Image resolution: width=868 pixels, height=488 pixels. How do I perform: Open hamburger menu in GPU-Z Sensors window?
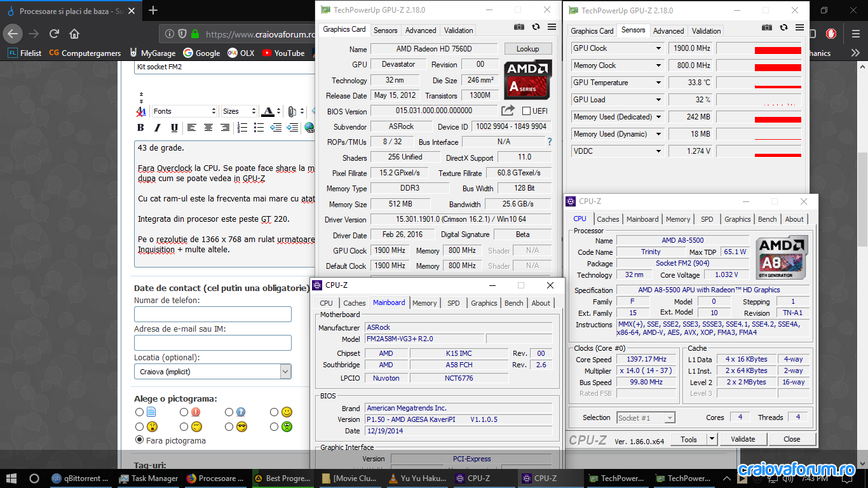[799, 27]
